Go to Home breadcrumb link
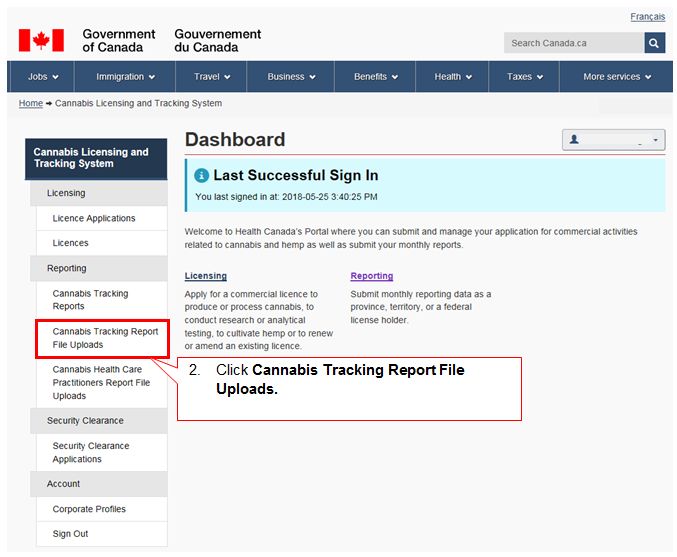 pos(31,103)
